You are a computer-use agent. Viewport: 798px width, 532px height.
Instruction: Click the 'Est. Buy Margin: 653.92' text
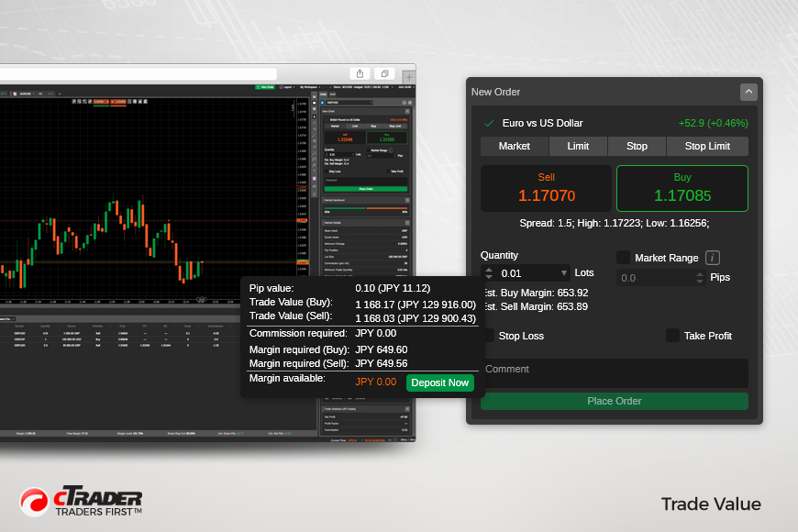point(535,293)
